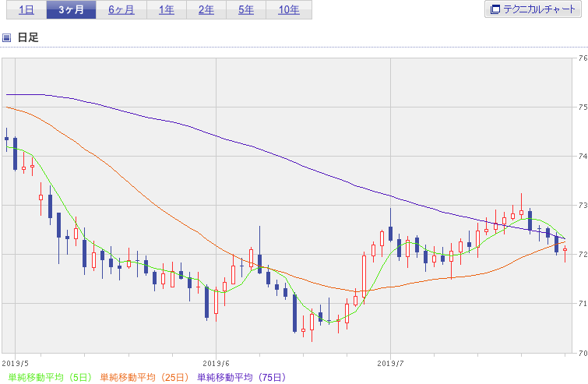The image size is (588, 384).
Task: Click the 75 price axis label
Action: pos(583,107)
